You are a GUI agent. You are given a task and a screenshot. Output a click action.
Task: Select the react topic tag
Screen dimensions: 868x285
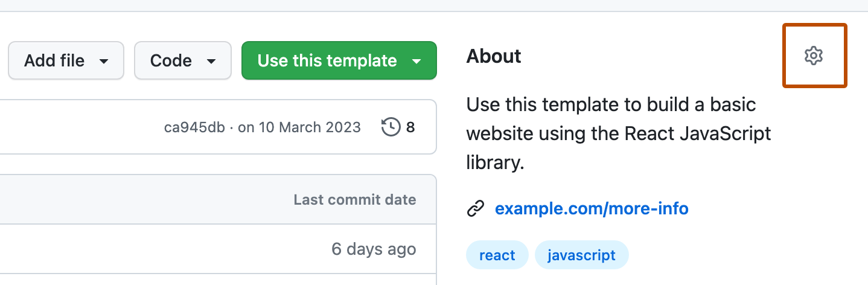(x=497, y=255)
